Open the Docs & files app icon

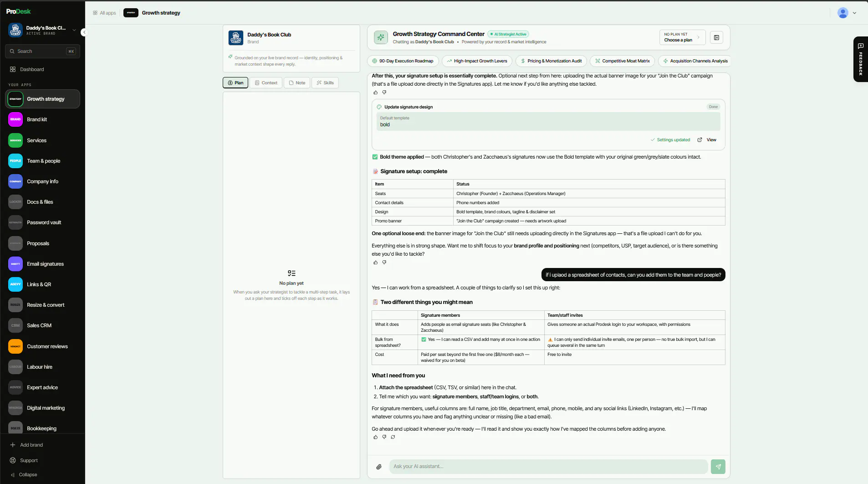pos(15,202)
